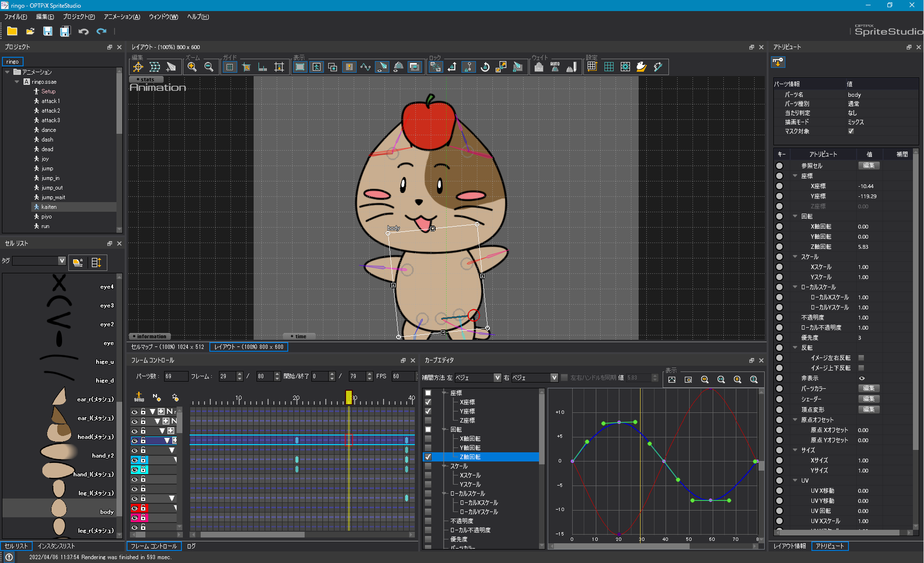924x563 pixels.
Task: Switch to the セルマップ tab
Action: pos(167,346)
